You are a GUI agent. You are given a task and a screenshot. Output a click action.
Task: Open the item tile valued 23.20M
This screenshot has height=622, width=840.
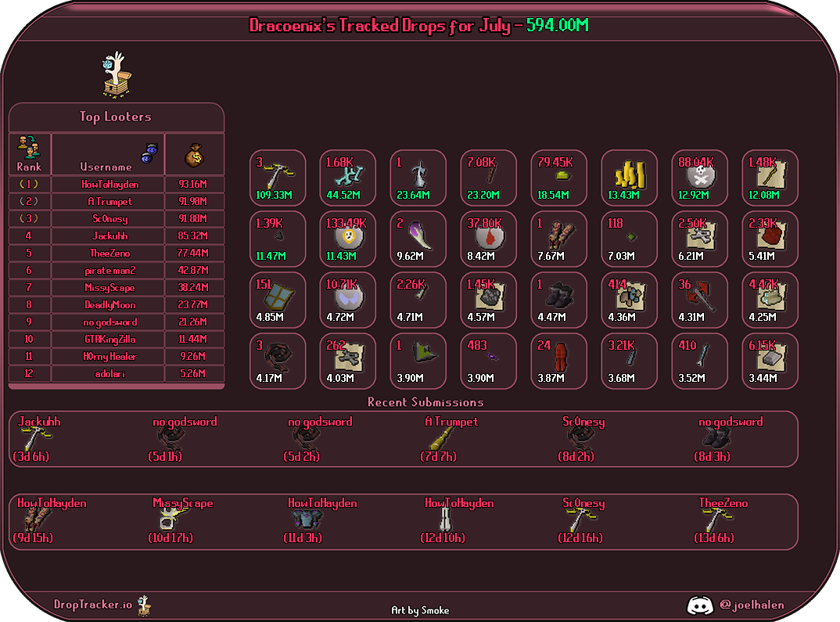pyautogui.click(x=489, y=178)
